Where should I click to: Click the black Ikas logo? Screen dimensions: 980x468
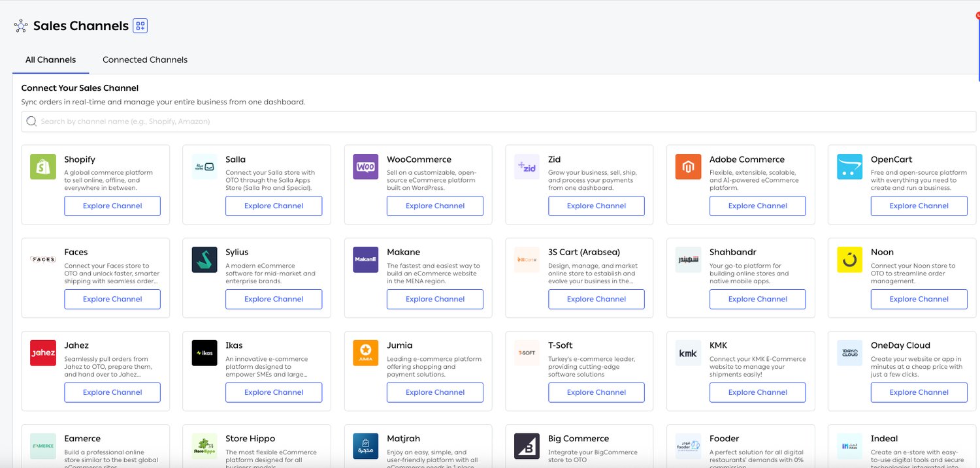tap(204, 353)
